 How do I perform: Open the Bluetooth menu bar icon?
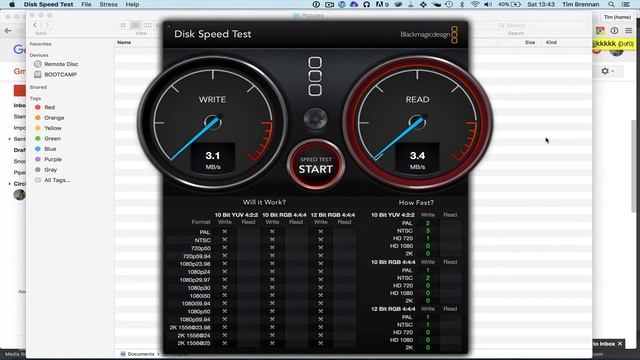tap(462, 4)
